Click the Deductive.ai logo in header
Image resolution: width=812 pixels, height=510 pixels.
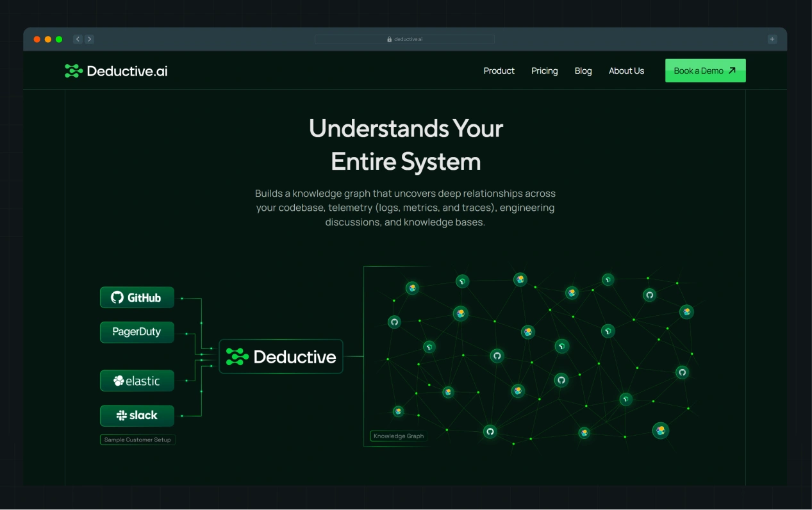(x=116, y=71)
